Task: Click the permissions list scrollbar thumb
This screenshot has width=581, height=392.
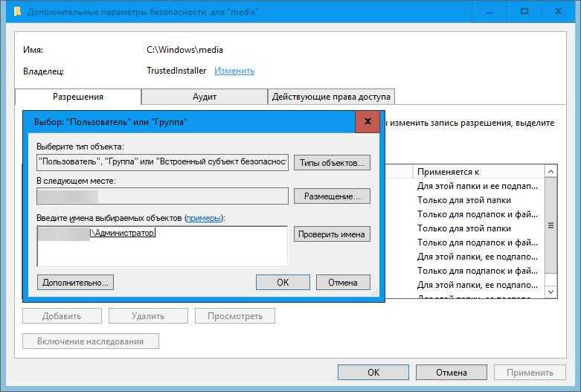Action: point(550,225)
